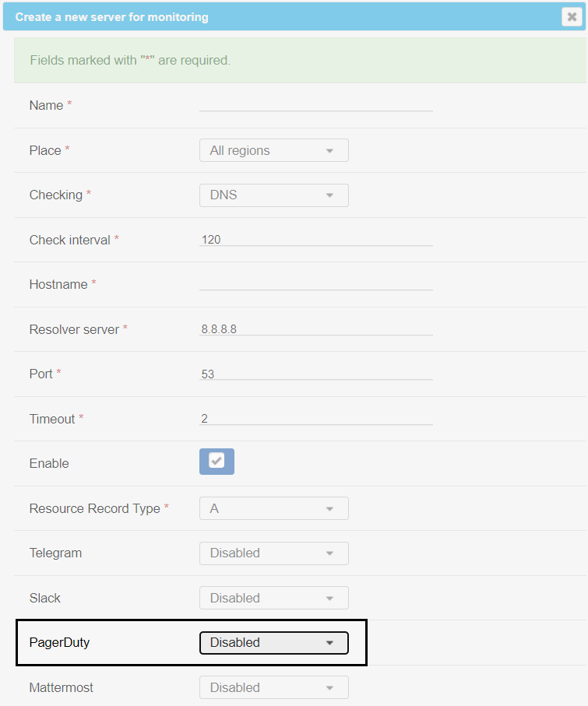
Task: Enable server monitoring via the checkmark box
Action: pyautogui.click(x=216, y=462)
